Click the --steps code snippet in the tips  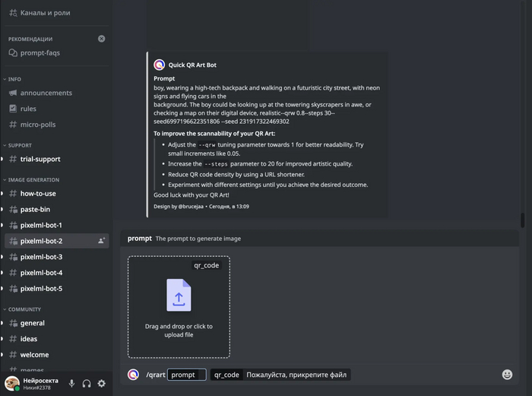click(x=216, y=164)
